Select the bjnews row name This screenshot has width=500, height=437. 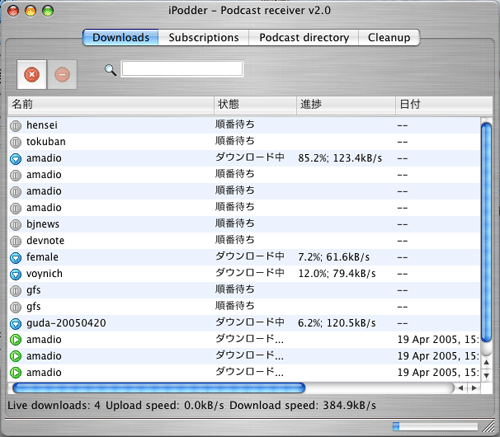coord(43,224)
